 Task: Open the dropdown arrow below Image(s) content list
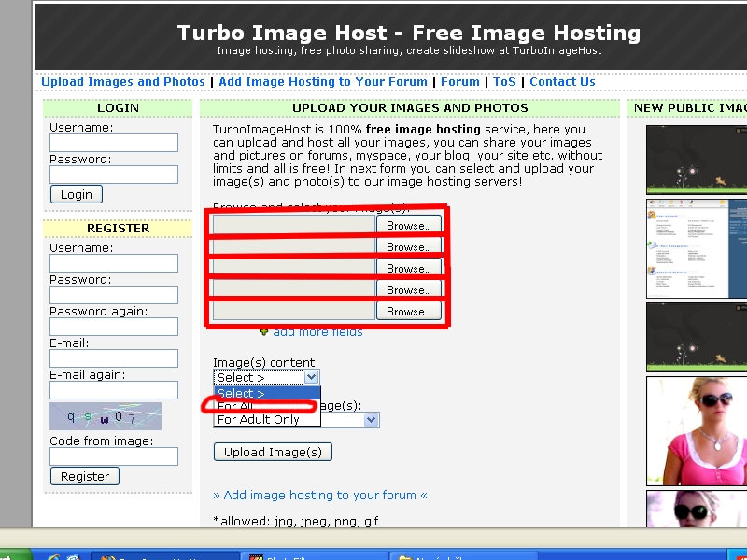[371, 420]
